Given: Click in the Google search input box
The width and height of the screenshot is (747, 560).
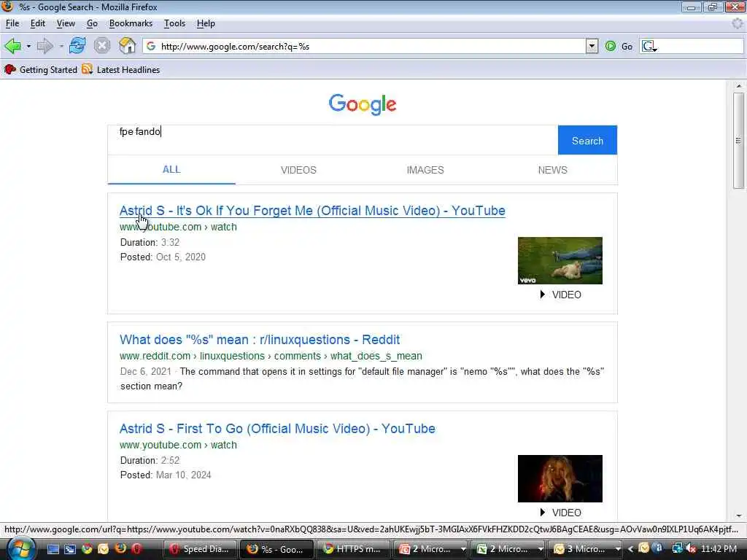Looking at the screenshot, I should tap(333, 140).
